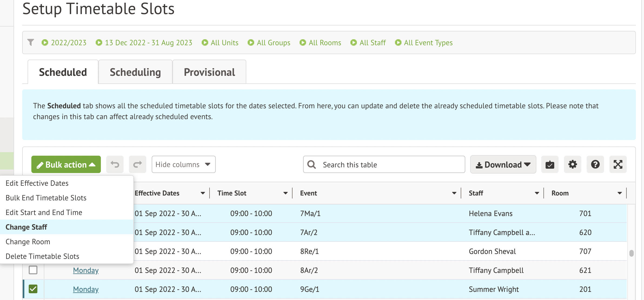Click the help question mark icon
The width and height of the screenshot is (644, 300).
point(595,164)
